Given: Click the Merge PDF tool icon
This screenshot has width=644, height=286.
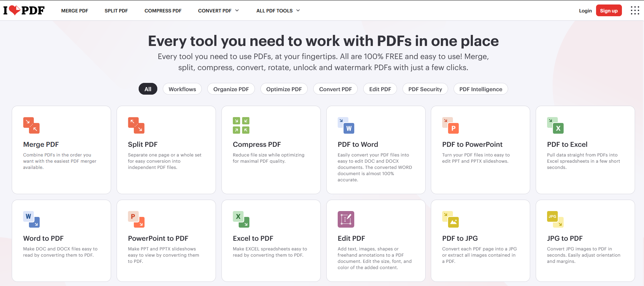Looking at the screenshot, I should coord(31,125).
